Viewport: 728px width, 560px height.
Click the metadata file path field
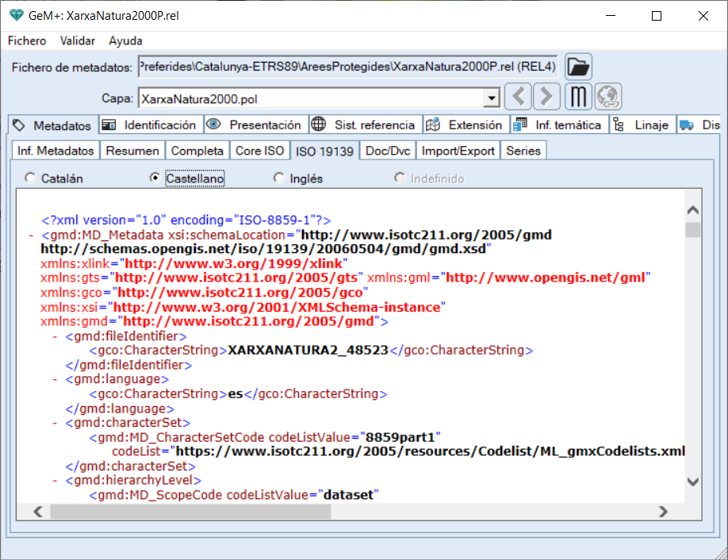pyautogui.click(x=347, y=67)
